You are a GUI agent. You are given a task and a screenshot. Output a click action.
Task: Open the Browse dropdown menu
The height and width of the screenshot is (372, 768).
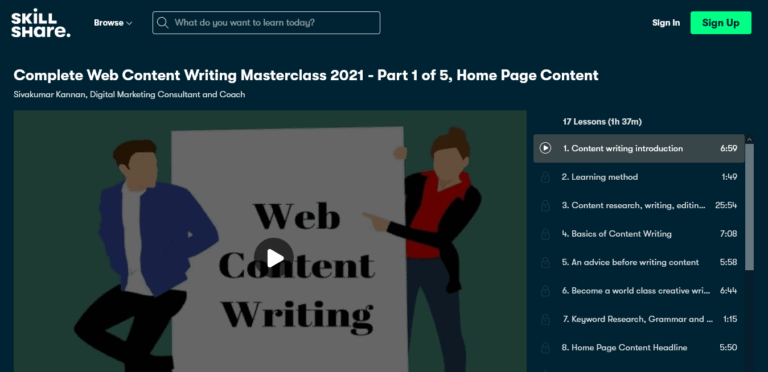tap(113, 23)
